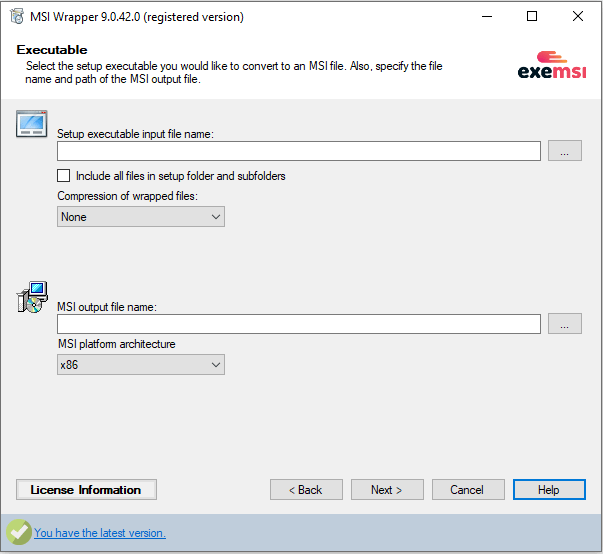The width and height of the screenshot is (603, 554).
Task: Maximize the MSI Wrapper window
Action: pyautogui.click(x=532, y=17)
